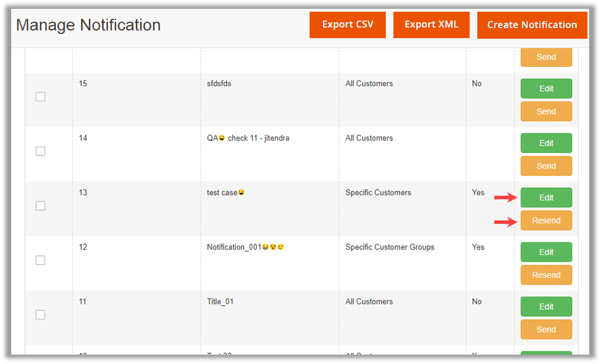Click the Export CSV button
The height and width of the screenshot is (364, 601).
tap(347, 25)
